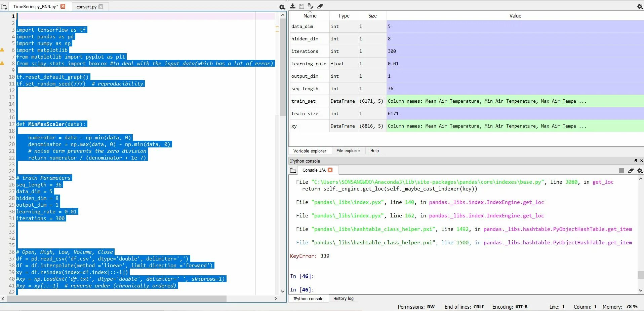Viewport: 644px width, 311px height.
Task: Select the Variable explorer tab
Action: click(x=310, y=151)
